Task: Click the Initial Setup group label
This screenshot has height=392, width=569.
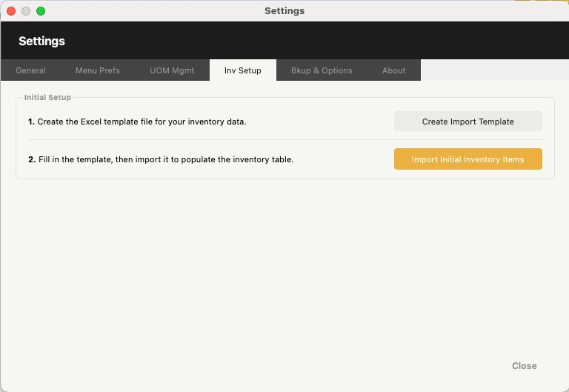Action: 47,97
